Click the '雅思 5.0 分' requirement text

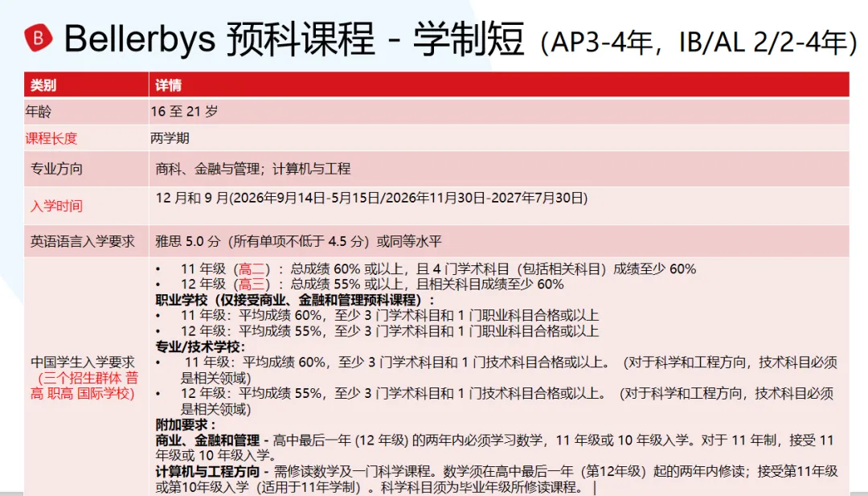click(x=298, y=241)
